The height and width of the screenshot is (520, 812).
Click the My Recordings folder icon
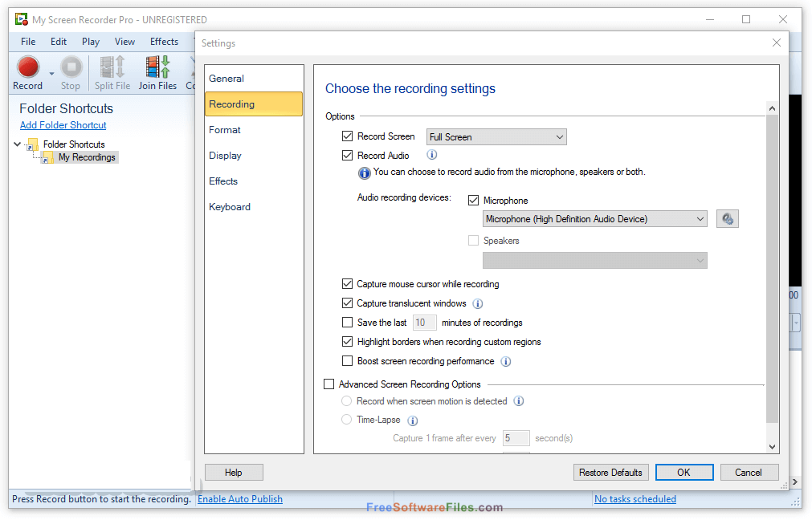pyautogui.click(x=48, y=158)
